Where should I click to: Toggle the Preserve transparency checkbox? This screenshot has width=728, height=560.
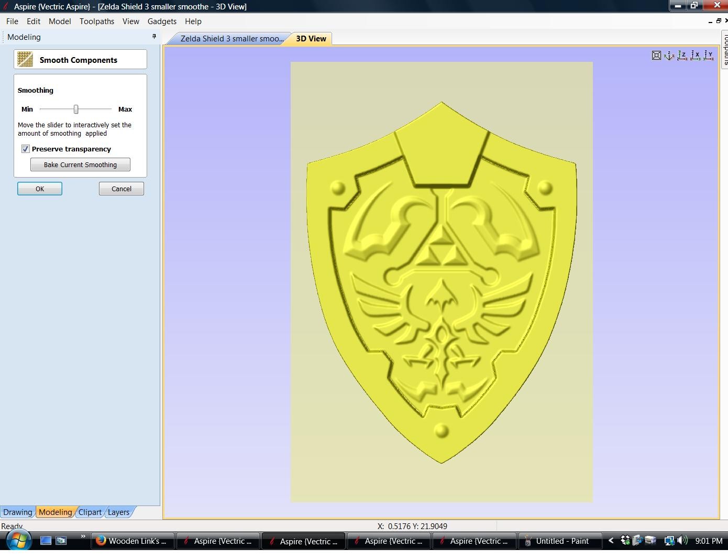click(25, 149)
